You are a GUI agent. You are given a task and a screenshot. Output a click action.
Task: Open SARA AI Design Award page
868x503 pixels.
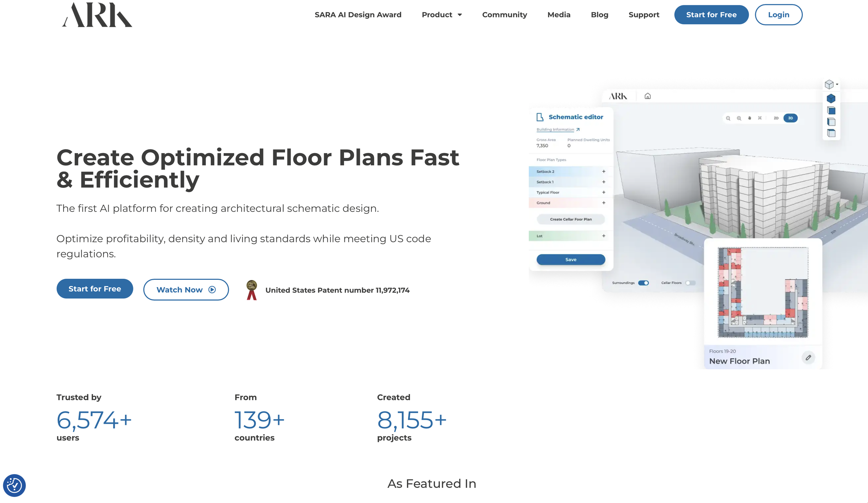pyautogui.click(x=358, y=15)
